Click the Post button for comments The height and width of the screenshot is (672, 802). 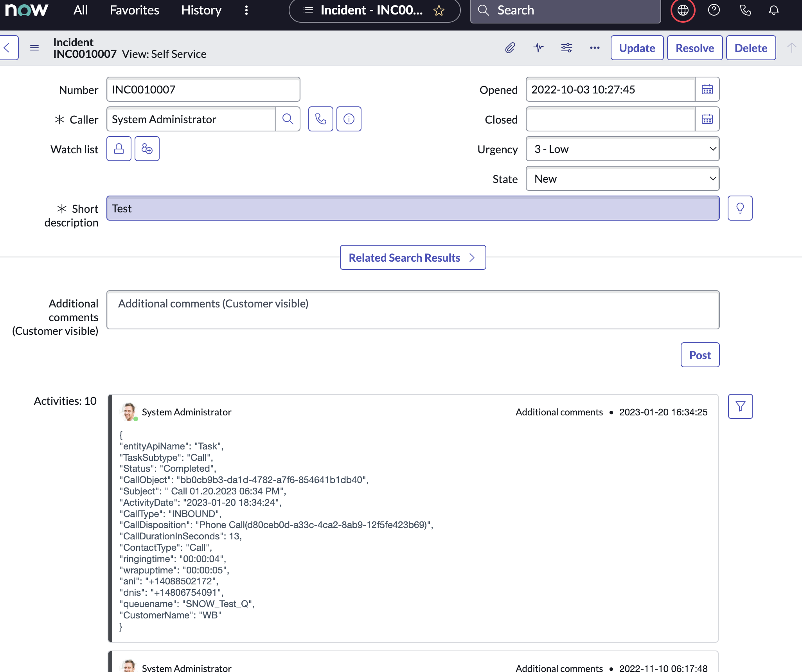pos(700,355)
